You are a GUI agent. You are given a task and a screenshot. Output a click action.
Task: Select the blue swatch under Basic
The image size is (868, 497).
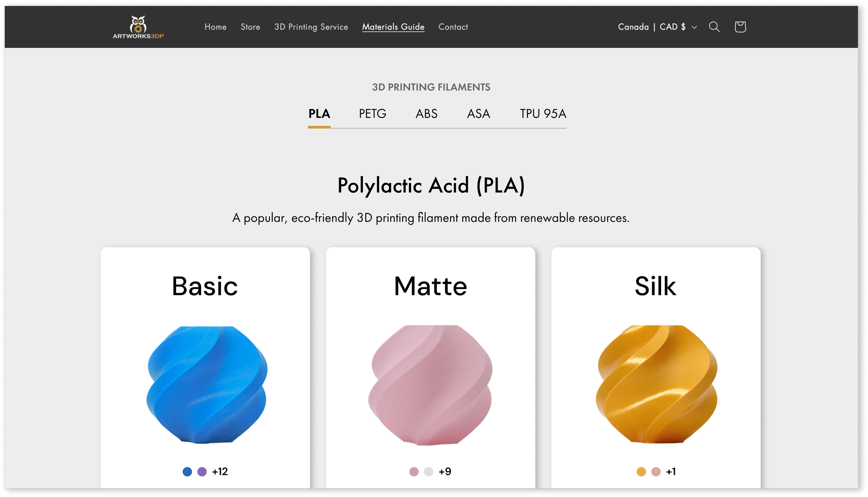tap(187, 472)
